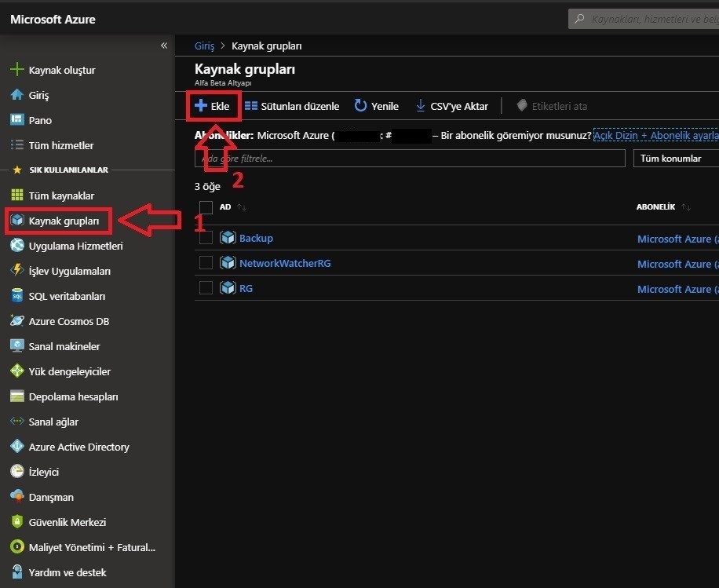
Task: Click Etiketleri ata in toolbar
Action: coord(552,106)
